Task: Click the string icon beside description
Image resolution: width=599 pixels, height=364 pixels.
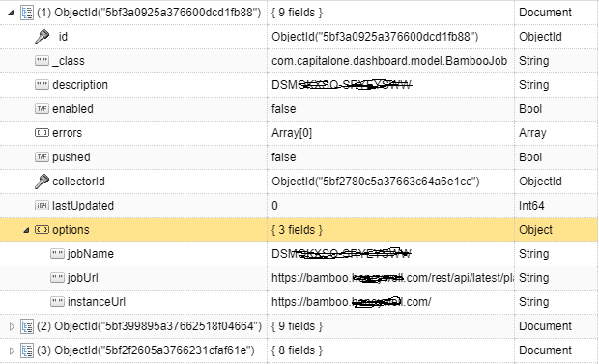Action: click(42, 84)
